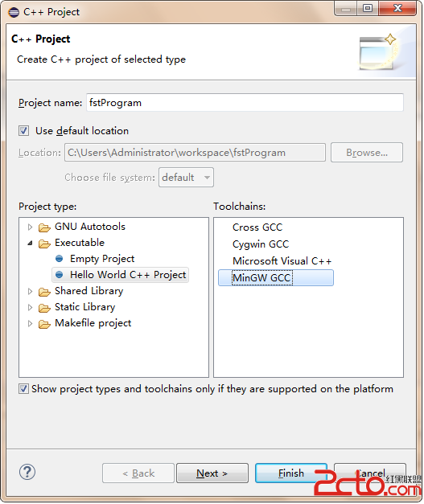This screenshot has width=424, height=504.
Task: Click the Finish button
Action: [x=291, y=473]
